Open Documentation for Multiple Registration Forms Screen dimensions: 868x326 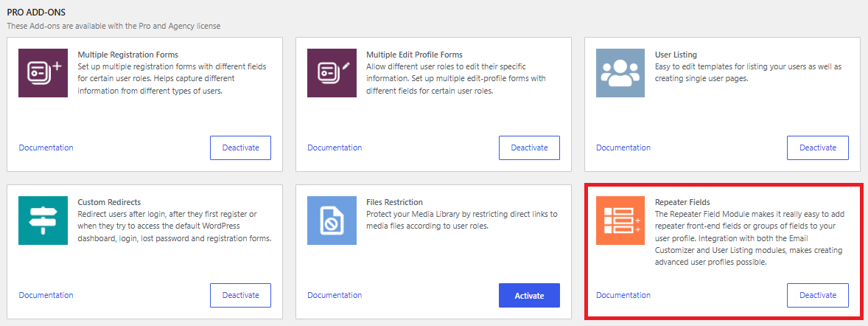[x=46, y=148]
